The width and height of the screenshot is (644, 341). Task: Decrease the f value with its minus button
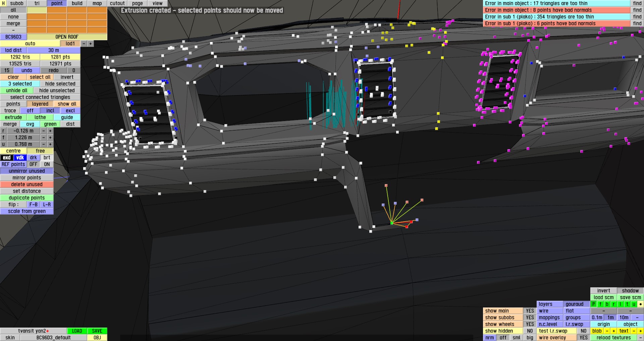click(x=44, y=137)
